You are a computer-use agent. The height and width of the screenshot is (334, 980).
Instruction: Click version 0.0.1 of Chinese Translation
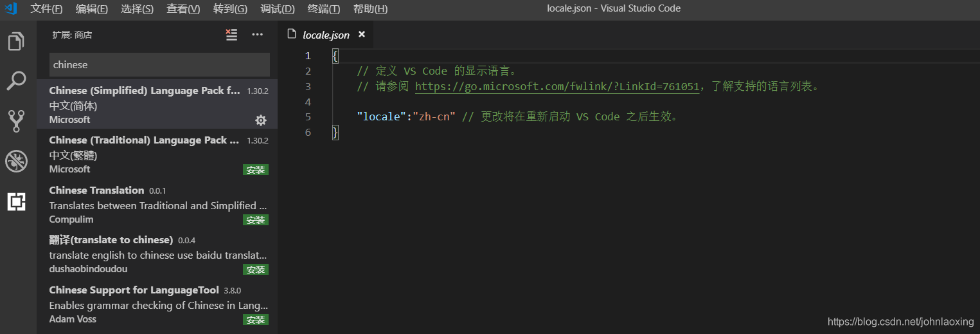[157, 191]
